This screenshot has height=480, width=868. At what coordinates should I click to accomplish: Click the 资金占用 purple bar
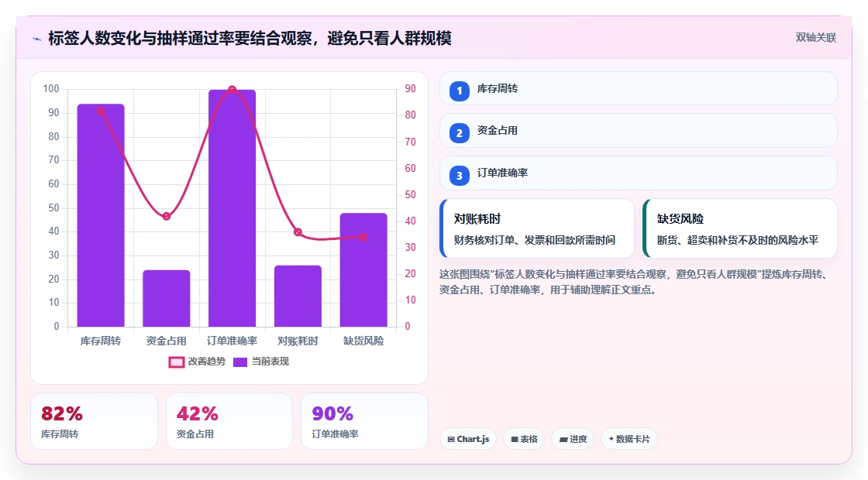pos(166,298)
